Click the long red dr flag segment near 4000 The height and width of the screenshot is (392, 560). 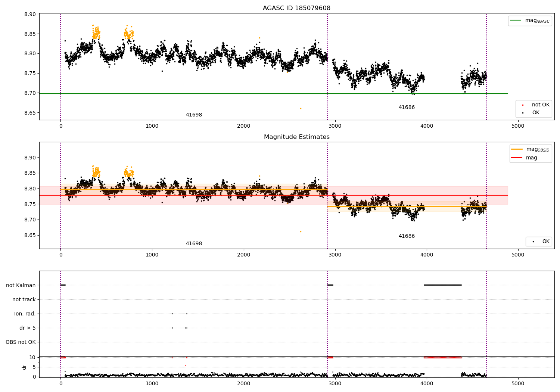[x=443, y=357]
